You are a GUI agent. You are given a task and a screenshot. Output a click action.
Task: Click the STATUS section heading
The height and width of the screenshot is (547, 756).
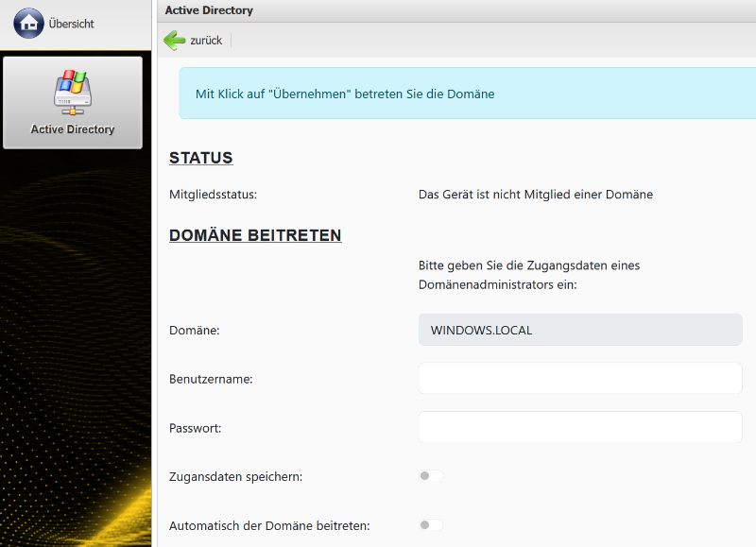click(200, 158)
